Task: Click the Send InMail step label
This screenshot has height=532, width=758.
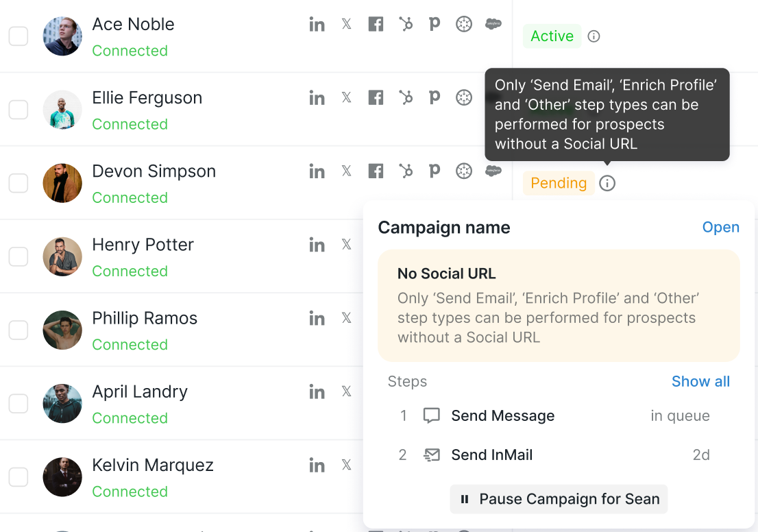Action: tap(491, 455)
